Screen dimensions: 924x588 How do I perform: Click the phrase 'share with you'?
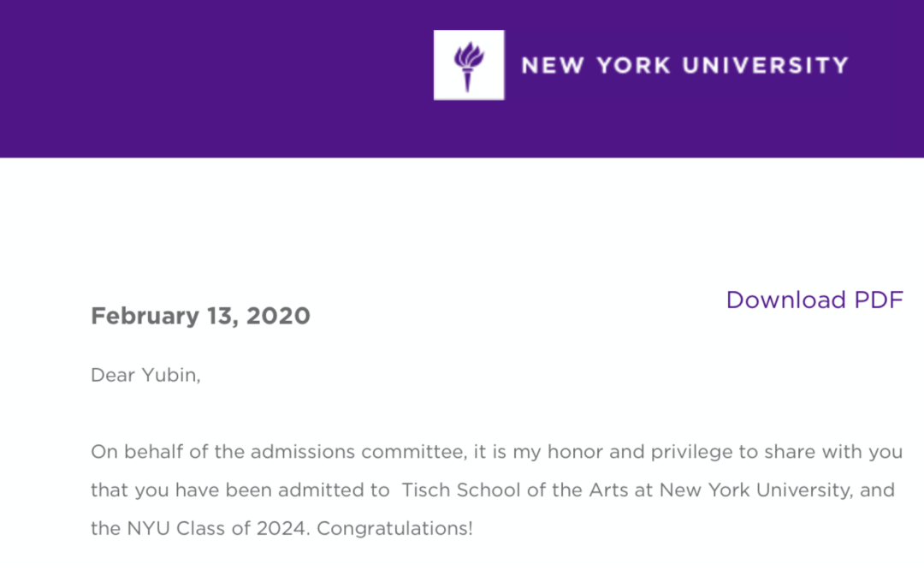pos(833,452)
